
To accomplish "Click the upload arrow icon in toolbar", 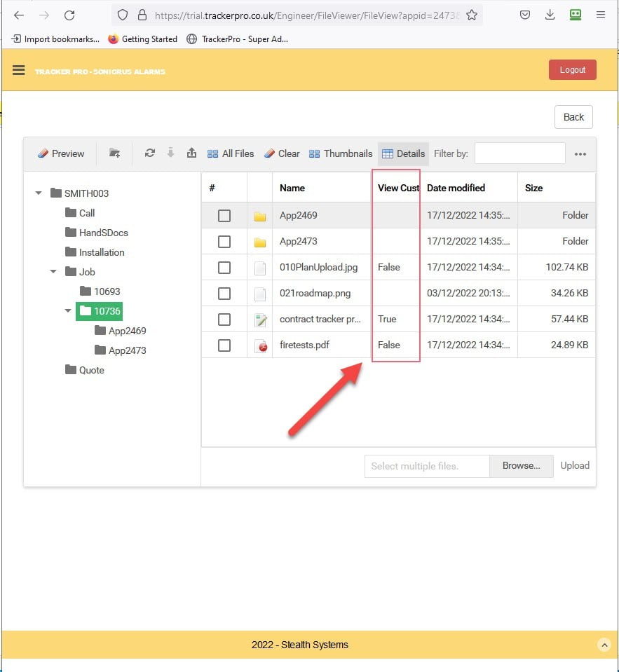I will coord(191,153).
